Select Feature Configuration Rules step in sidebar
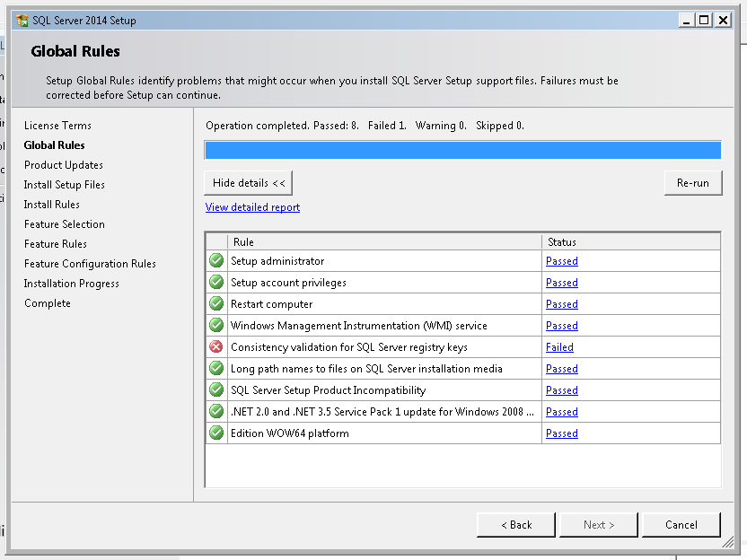747x560 pixels. pos(90,264)
